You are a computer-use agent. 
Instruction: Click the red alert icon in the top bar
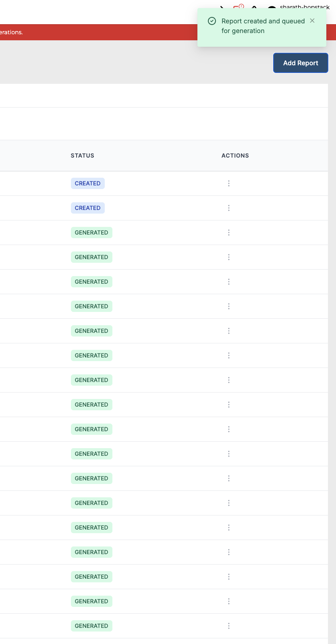tap(238, 6)
